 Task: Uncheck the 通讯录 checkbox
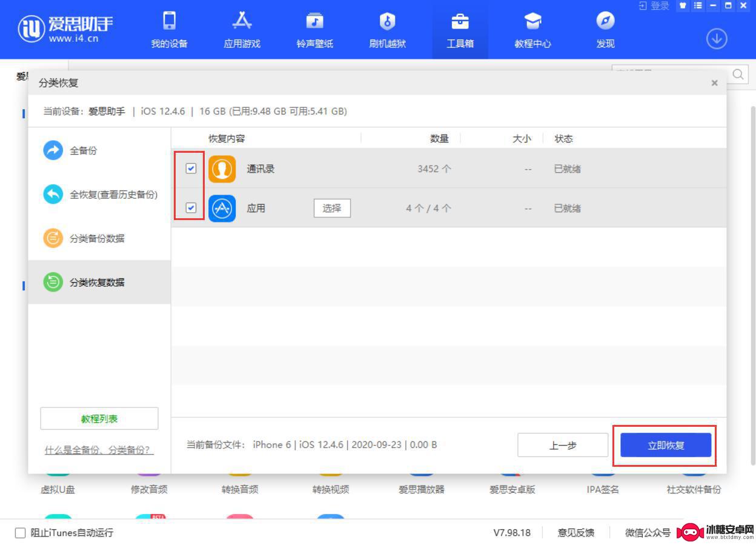191,169
